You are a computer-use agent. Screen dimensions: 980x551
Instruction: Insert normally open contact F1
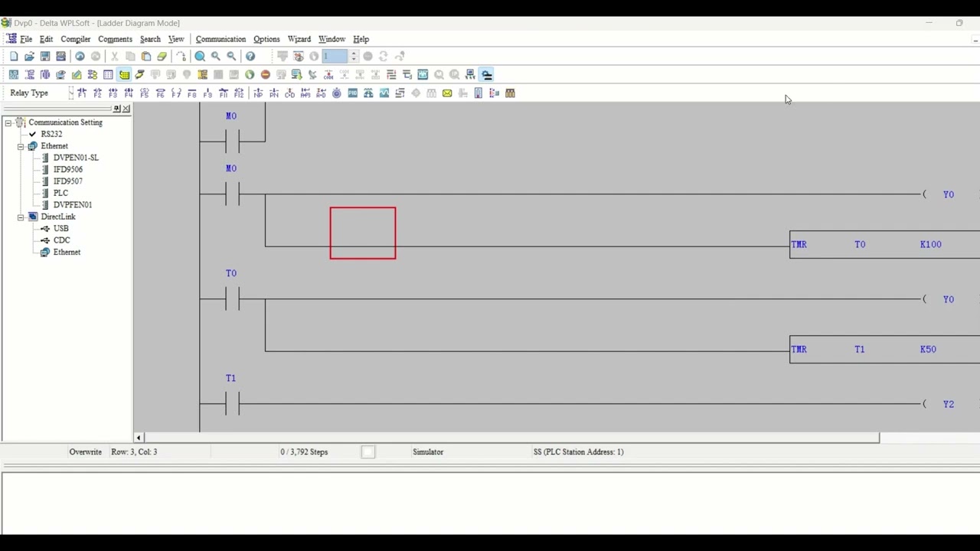(82, 93)
